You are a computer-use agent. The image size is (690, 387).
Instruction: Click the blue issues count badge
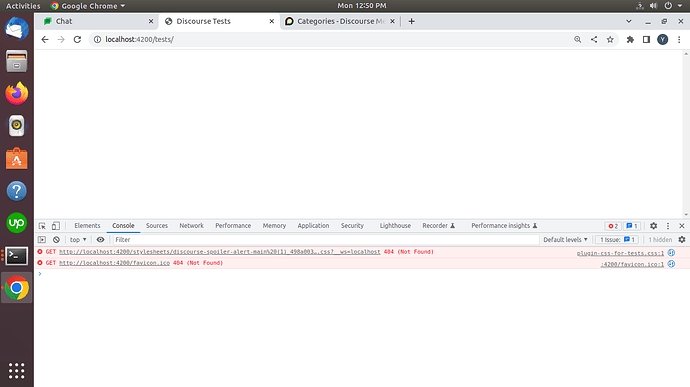tap(632, 226)
